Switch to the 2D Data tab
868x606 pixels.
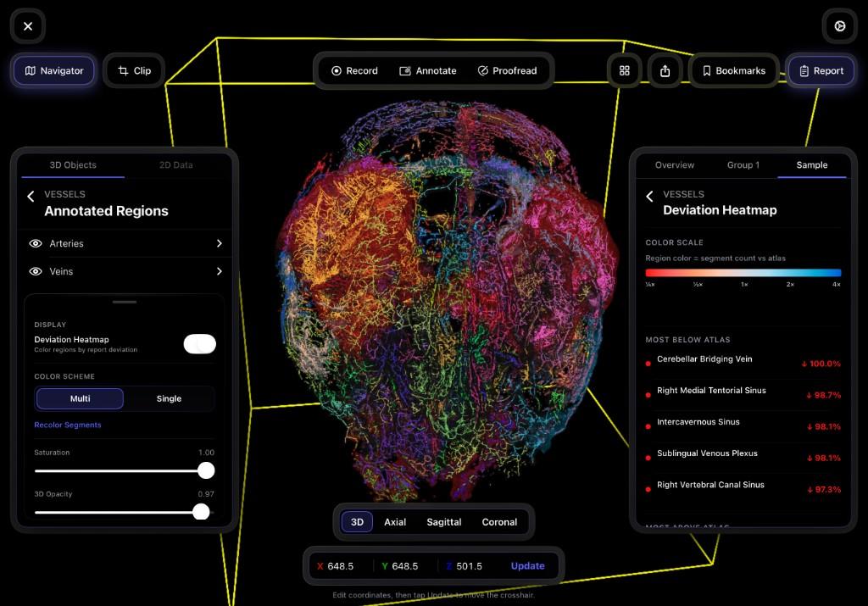click(176, 165)
